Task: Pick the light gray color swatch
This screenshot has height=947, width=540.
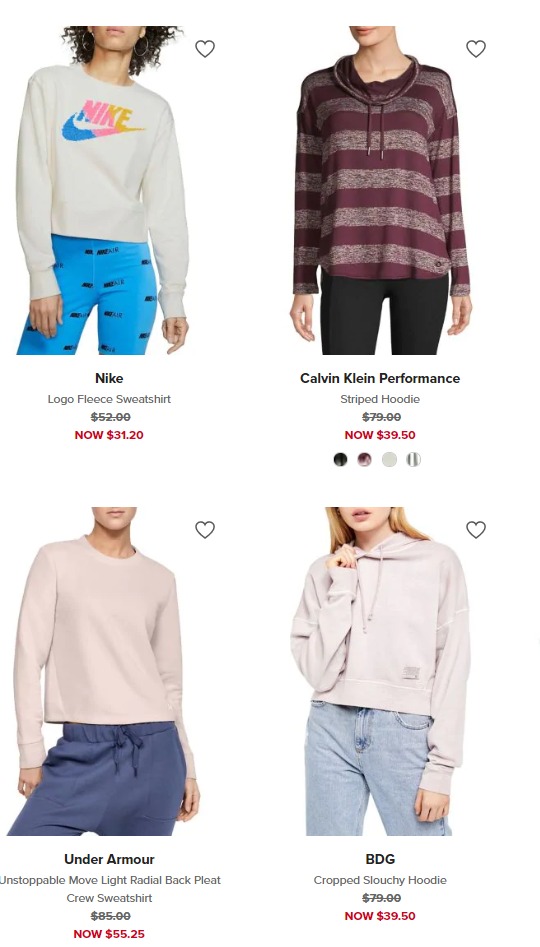Action: (x=389, y=460)
